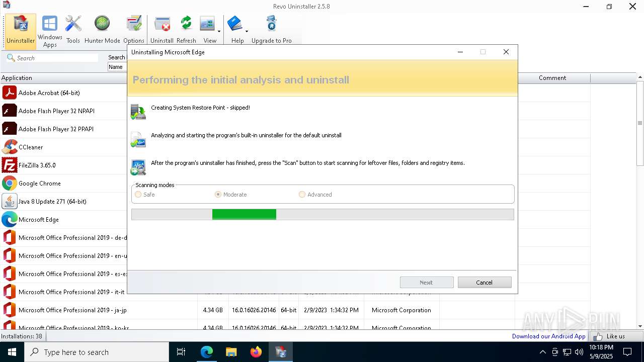Click the Help toolbar icon
644x362 pixels.
coord(236,30)
